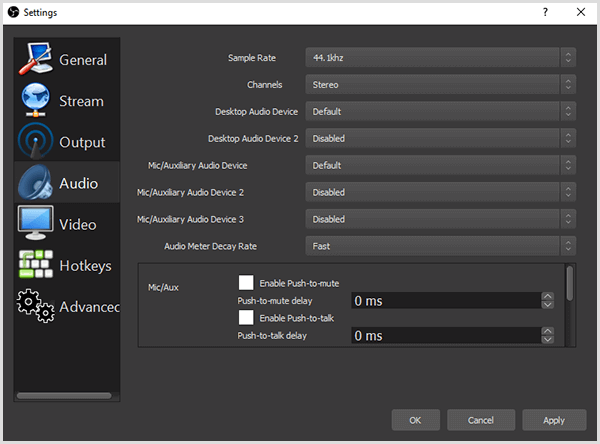
Task: Open the Mic/Auxiliary Audio Device 2 dropdown
Action: [440, 192]
